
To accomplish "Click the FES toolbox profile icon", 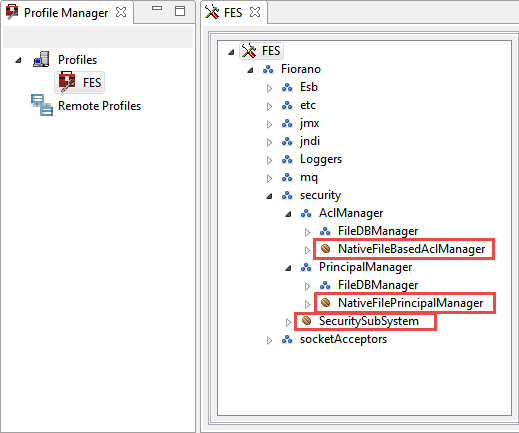I will (x=67, y=82).
